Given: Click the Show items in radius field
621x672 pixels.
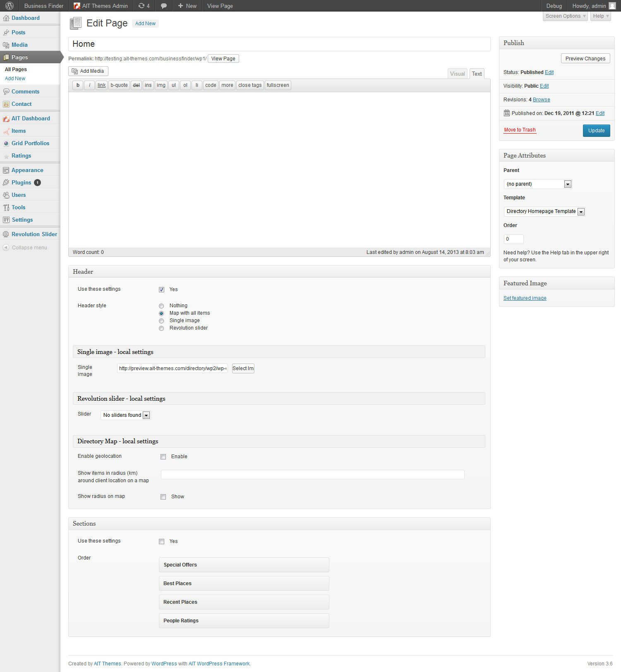Looking at the screenshot, I should (312, 474).
